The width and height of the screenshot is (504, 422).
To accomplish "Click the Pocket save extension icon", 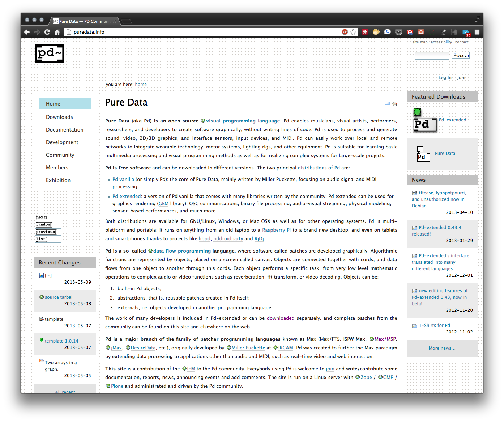I will [398, 32].
